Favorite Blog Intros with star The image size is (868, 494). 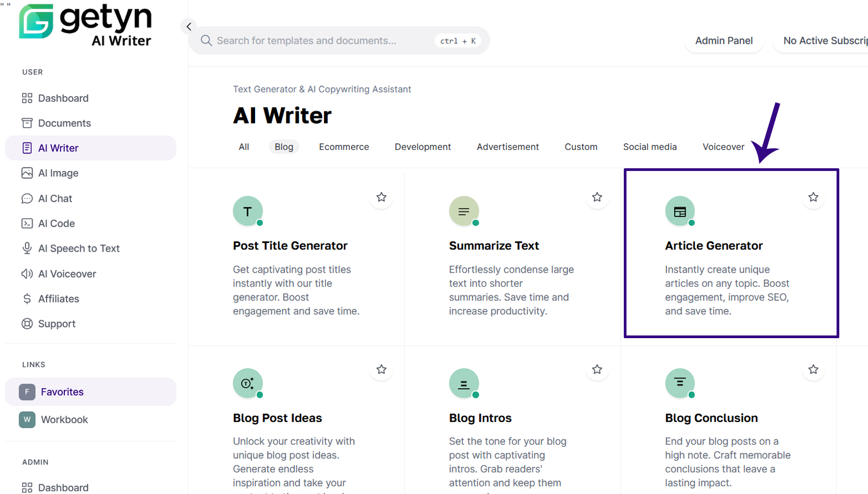click(x=597, y=370)
